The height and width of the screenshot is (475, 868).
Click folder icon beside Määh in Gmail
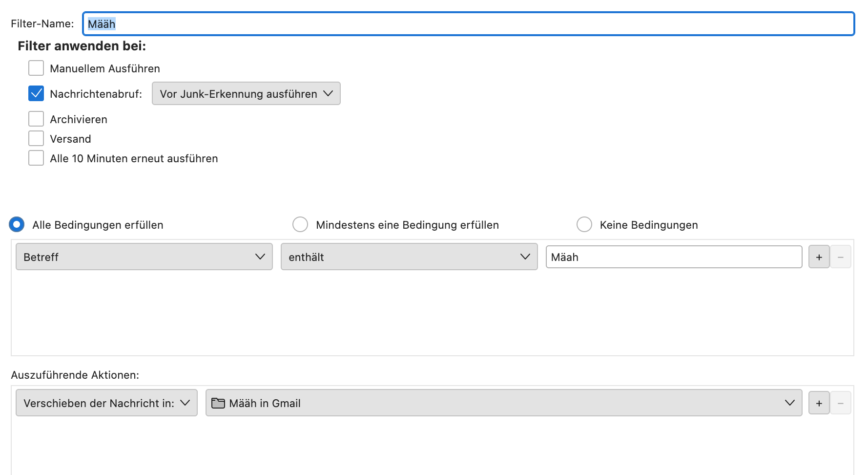point(218,403)
